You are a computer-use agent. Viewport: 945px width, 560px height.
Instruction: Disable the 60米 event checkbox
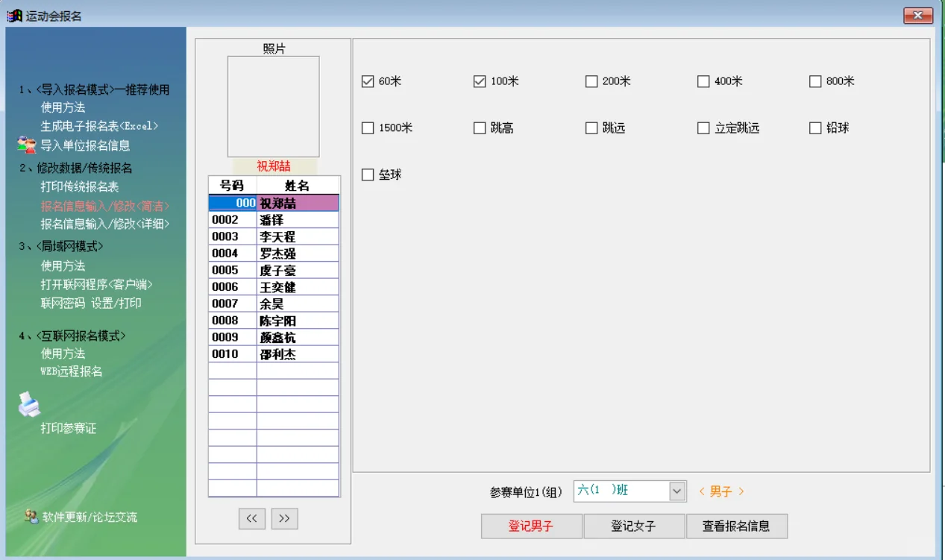click(367, 81)
